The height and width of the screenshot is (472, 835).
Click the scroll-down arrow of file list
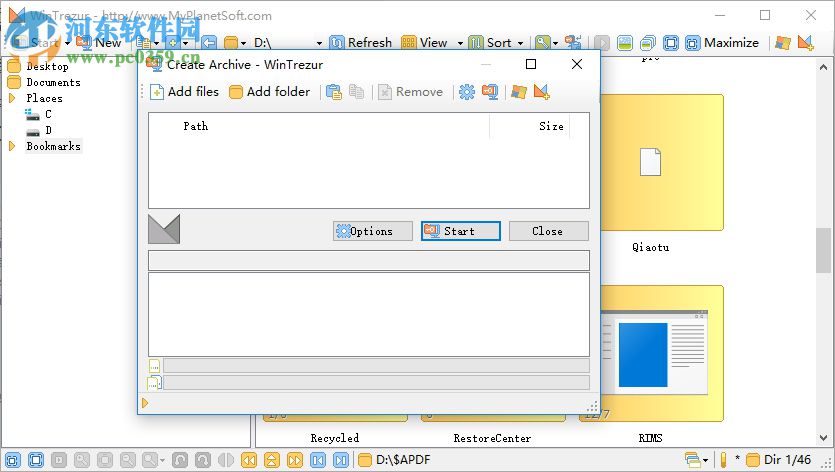tap(824, 438)
